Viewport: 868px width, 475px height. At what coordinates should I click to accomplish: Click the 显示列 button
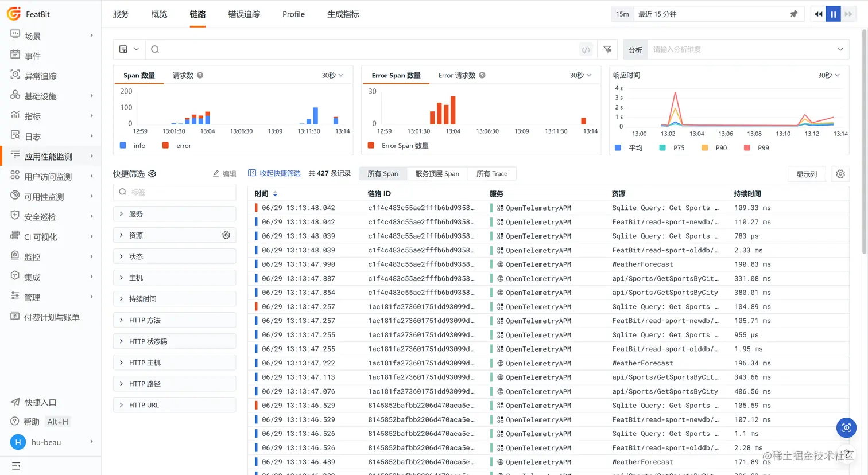[x=807, y=174]
